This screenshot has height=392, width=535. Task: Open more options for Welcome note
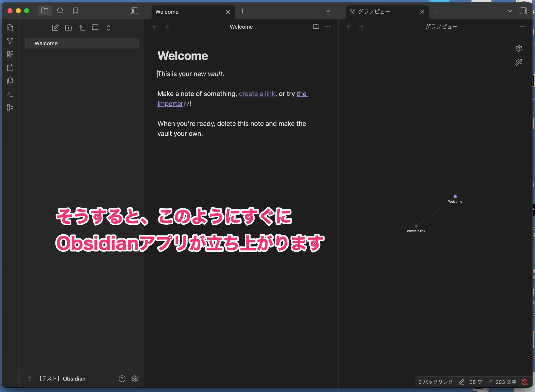point(328,27)
